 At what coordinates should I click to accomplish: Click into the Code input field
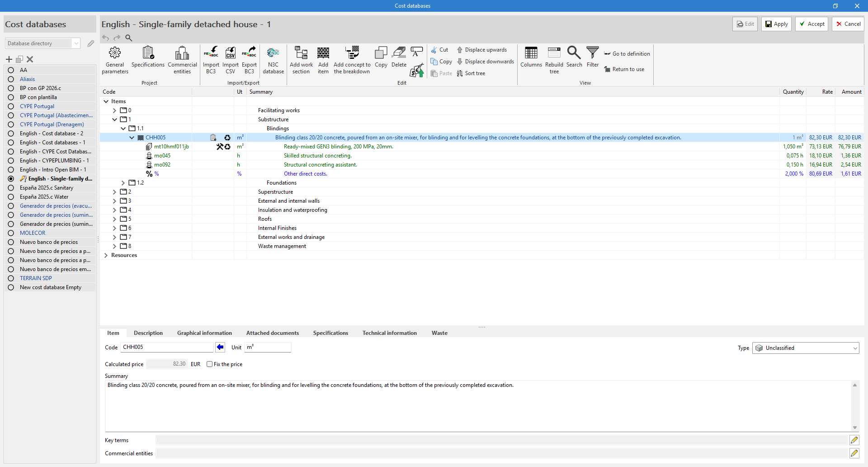(x=166, y=347)
